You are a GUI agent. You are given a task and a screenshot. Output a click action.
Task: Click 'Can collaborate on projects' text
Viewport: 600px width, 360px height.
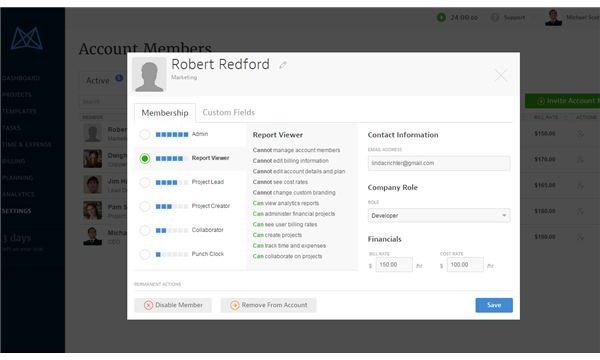click(x=287, y=256)
